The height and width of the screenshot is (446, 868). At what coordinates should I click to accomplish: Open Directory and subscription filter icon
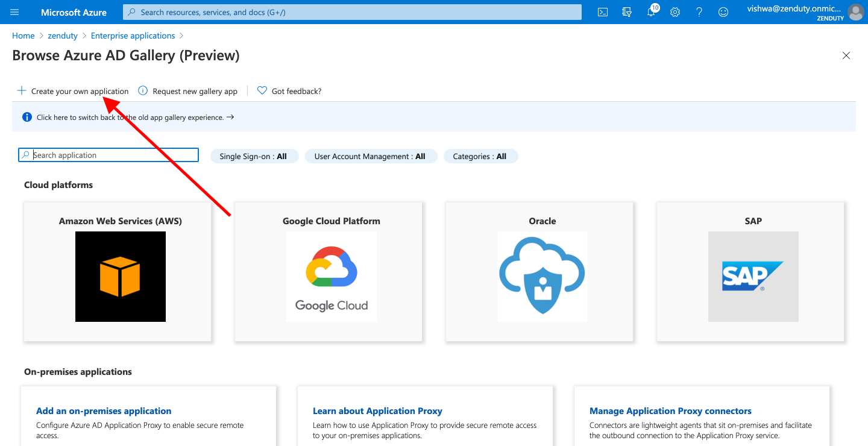point(627,12)
